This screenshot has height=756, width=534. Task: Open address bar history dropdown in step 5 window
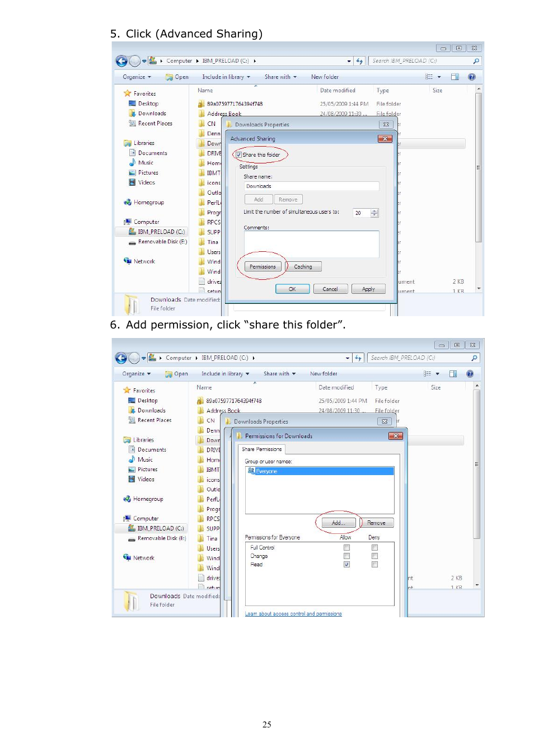point(349,61)
